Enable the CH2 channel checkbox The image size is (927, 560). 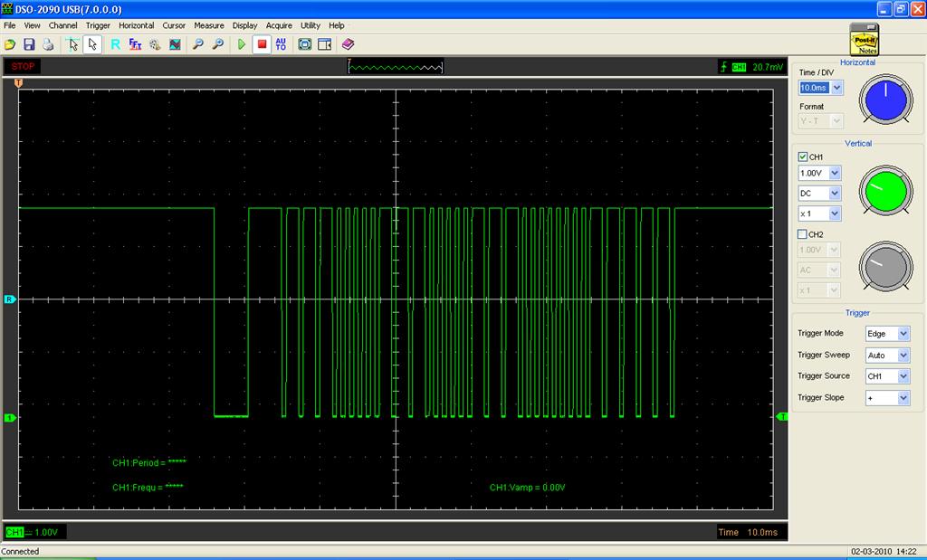point(803,234)
